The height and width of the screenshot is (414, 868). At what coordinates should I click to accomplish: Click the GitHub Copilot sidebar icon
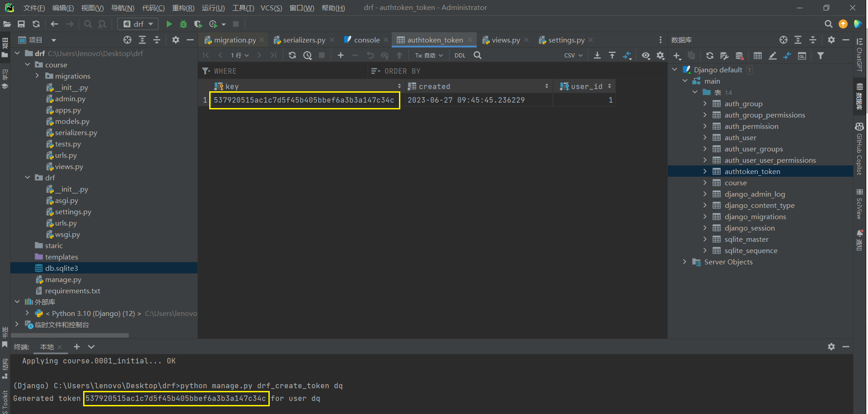pyautogui.click(x=859, y=148)
